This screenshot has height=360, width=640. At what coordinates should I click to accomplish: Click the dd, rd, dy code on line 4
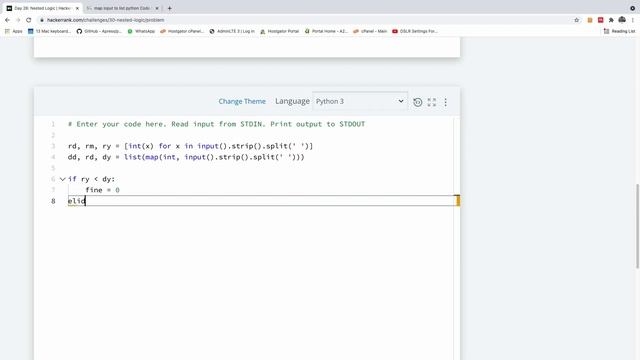click(x=186, y=157)
